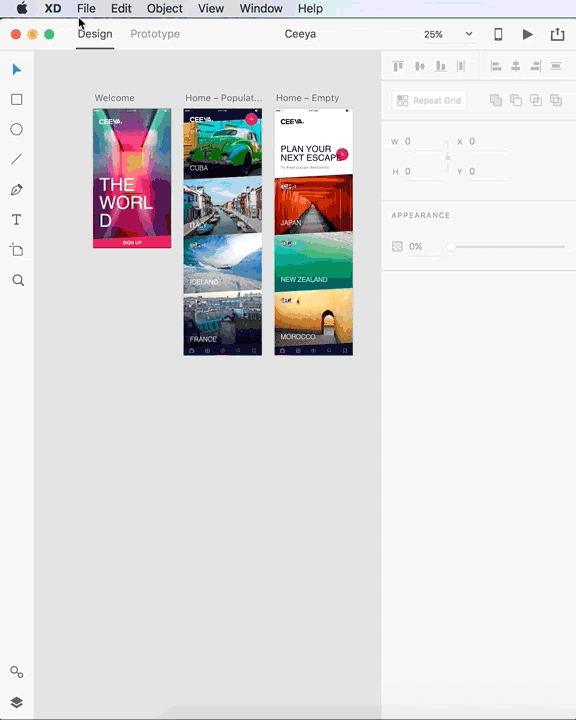Image resolution: width=576 pixels, height=720 pixels.
Task: Open the Help menu
Action: pos(310,8)
